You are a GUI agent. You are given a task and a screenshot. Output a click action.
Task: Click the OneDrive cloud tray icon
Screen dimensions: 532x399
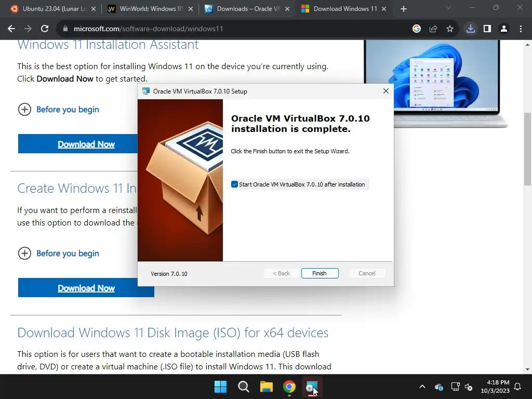point(438,387)
